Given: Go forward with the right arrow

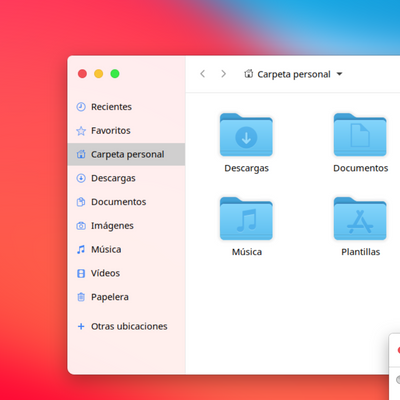Looking at the screenshot, I should coord(223,74).
